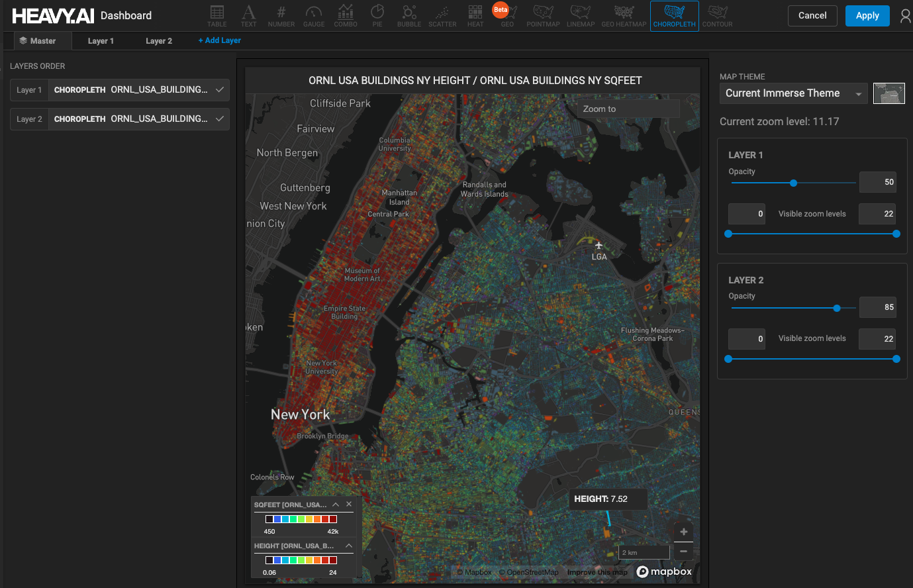This screenshot has height=588, width=913.
Task: Select the Choropleth chart type
Action: (675, 16)
